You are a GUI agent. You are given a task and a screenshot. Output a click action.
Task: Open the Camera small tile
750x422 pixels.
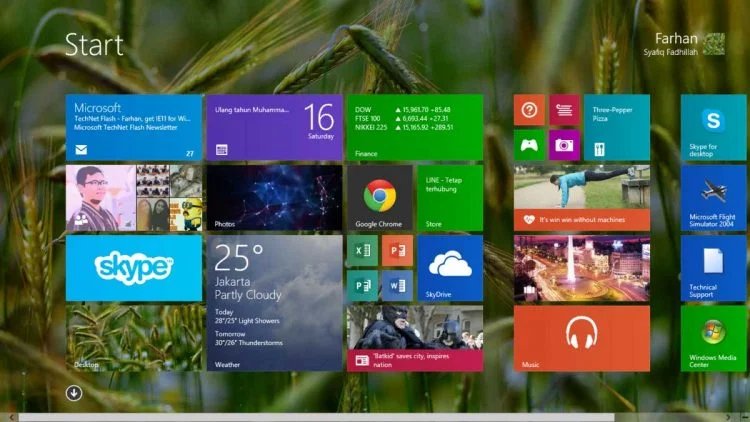[x=564, y=145]
